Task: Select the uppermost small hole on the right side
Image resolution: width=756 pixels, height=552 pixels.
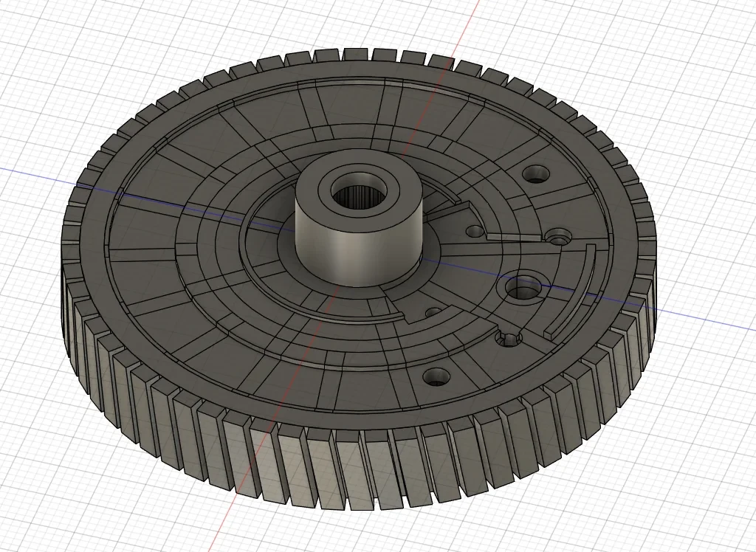Action: (x=536, y=173)
